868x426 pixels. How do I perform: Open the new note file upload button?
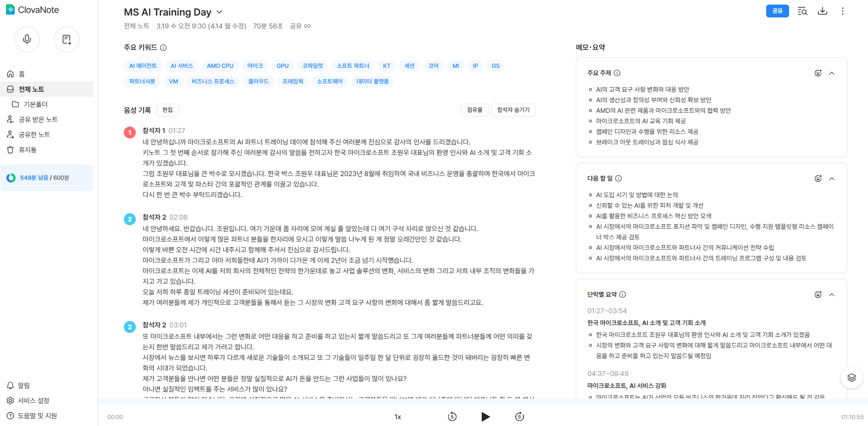67,39
